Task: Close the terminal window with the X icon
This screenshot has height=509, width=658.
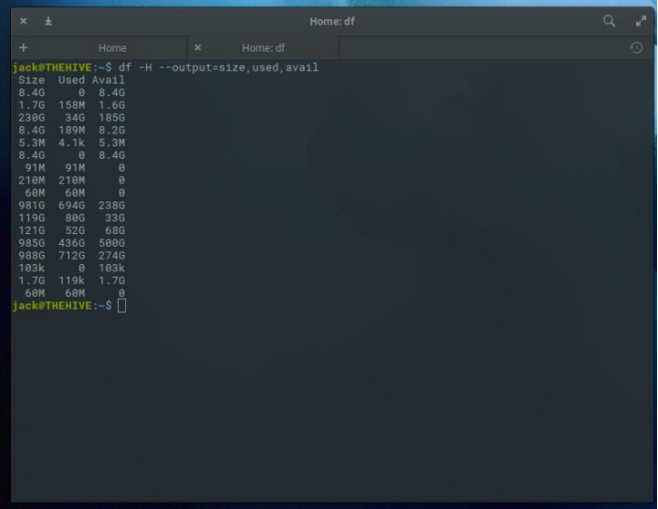Action: [x=24, y=21]
